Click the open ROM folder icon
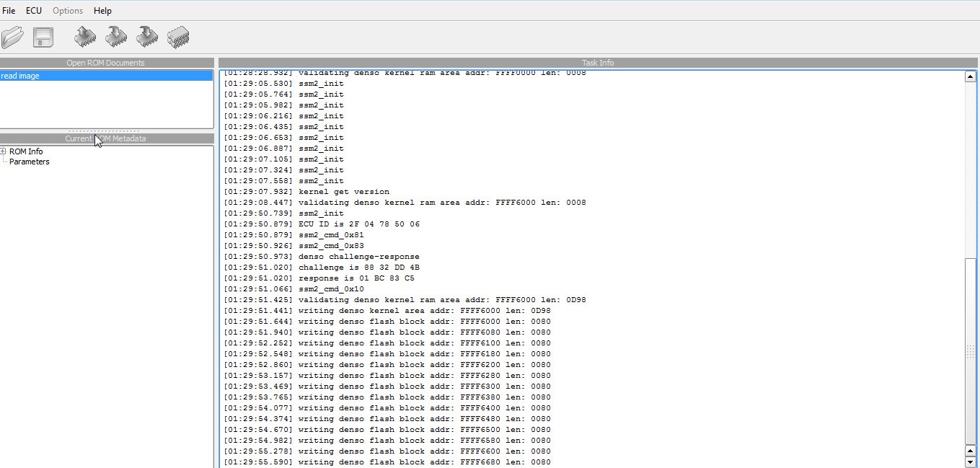 (12, 37)
